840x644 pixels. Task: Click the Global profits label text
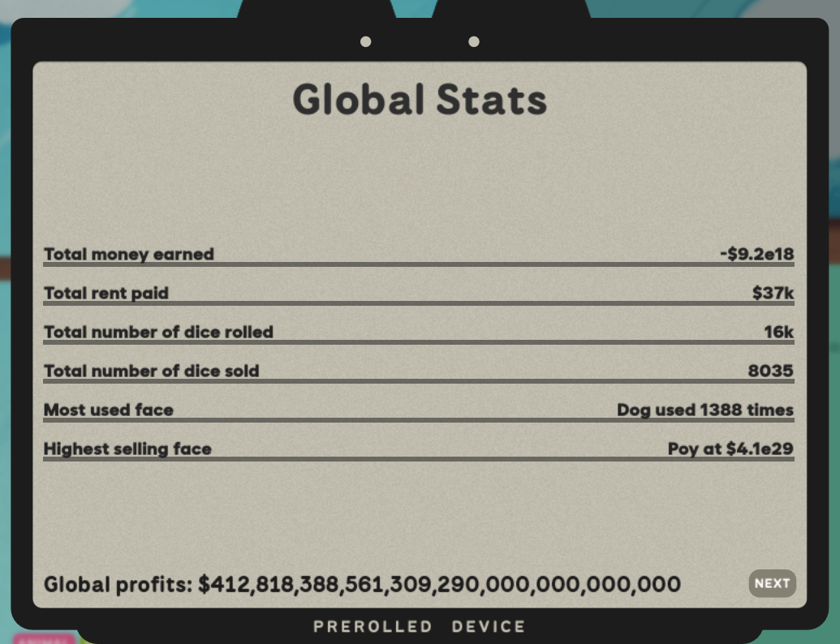click(x=118, y=584)
